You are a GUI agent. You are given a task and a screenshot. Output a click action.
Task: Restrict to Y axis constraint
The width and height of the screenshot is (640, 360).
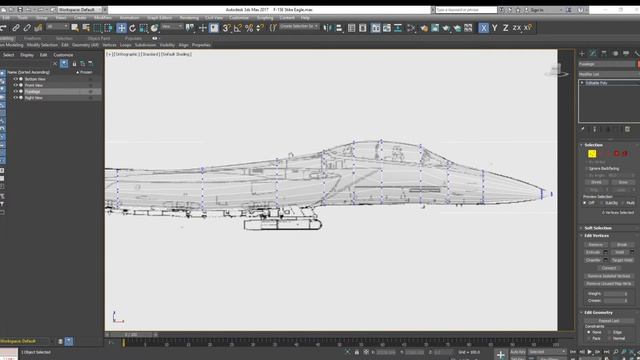tap(495, 28)
